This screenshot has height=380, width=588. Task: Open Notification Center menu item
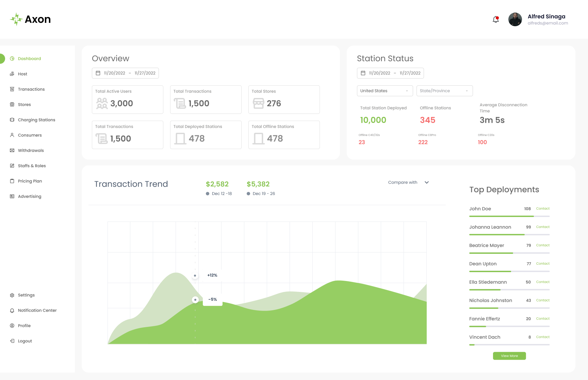(x=33, y=310)
